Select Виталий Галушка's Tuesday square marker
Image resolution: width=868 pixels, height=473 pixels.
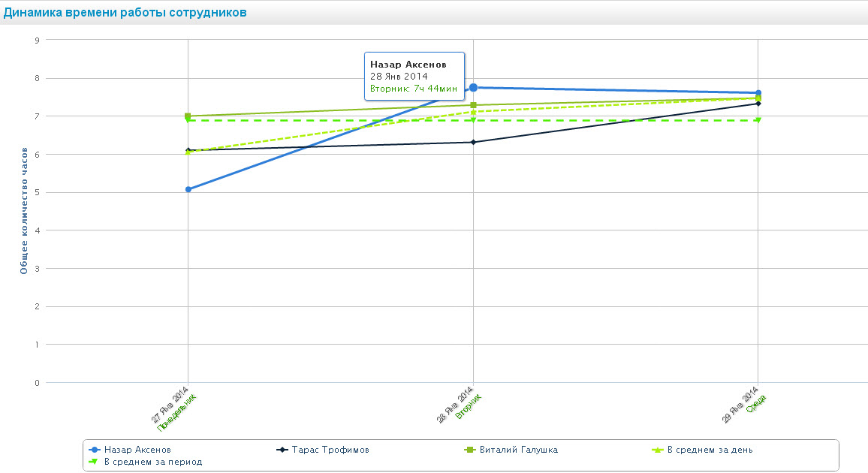(x=473, y=105)
